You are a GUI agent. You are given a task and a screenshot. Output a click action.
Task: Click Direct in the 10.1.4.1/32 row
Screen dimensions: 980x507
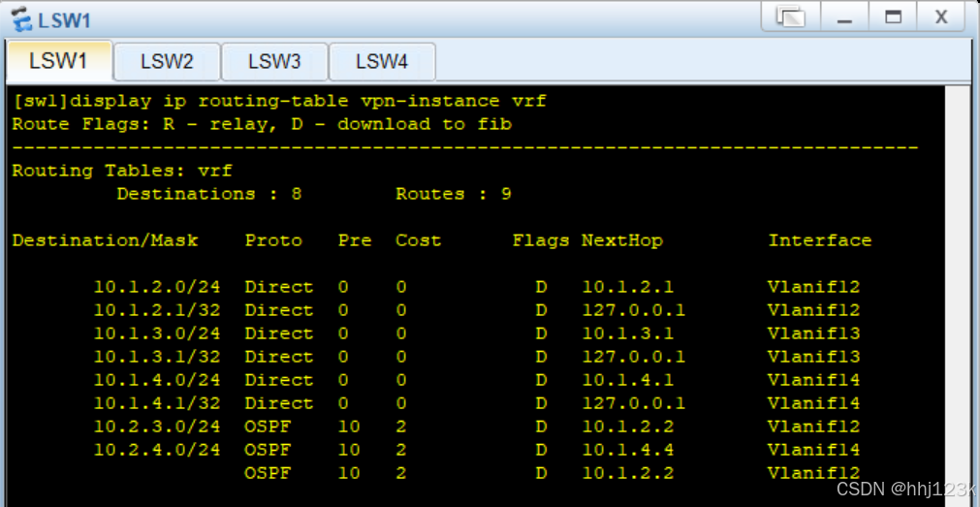[279, 403]
